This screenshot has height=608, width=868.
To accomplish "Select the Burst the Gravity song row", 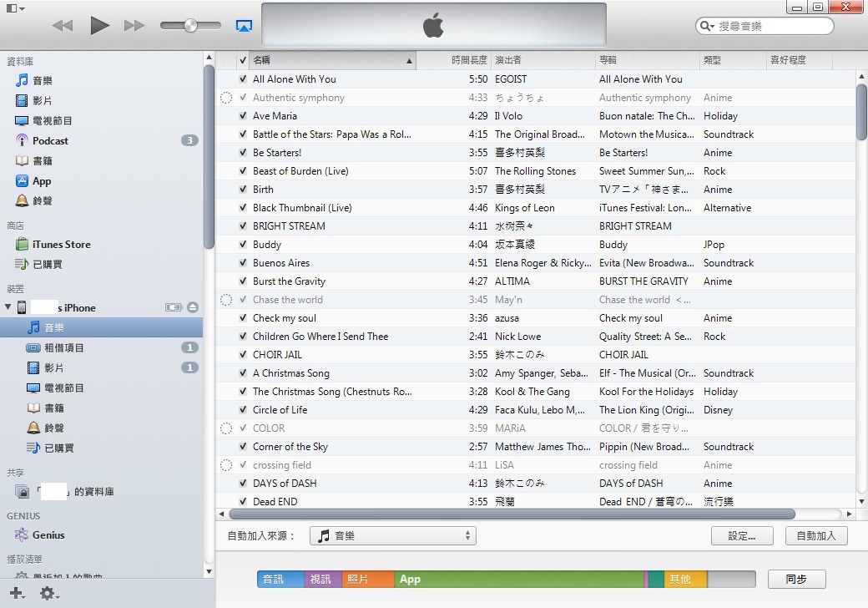I will 535,281.
